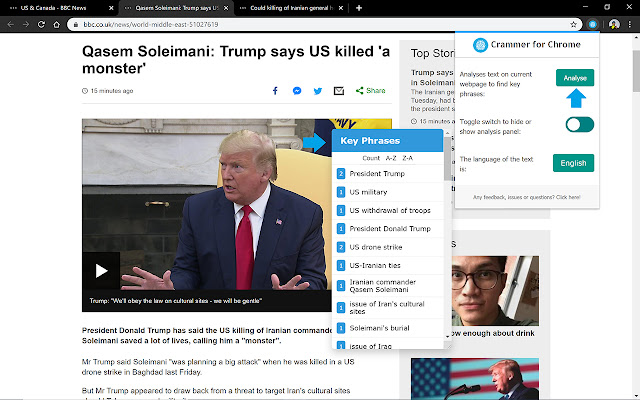
Task: View site security padlock info
Action: coord(76,24)
